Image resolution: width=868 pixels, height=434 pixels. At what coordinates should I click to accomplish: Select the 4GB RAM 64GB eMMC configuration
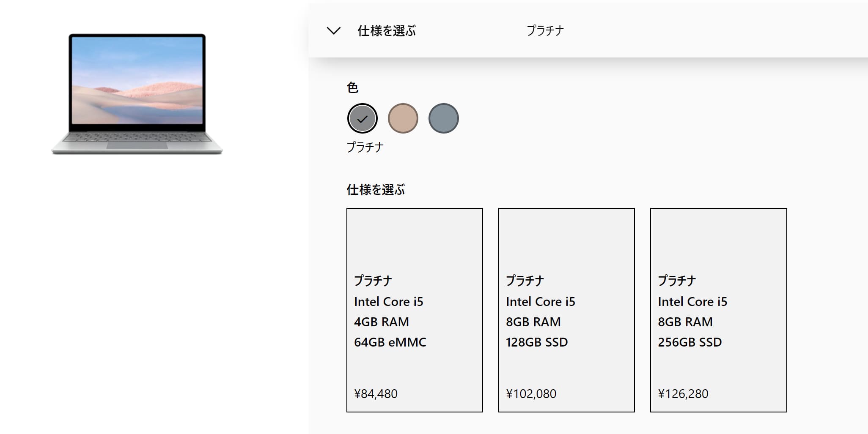pyautogui.click(x=415, y=310)
